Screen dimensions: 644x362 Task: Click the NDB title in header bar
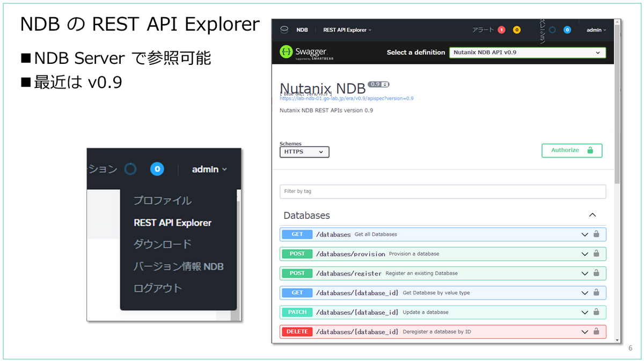point(302,30)
